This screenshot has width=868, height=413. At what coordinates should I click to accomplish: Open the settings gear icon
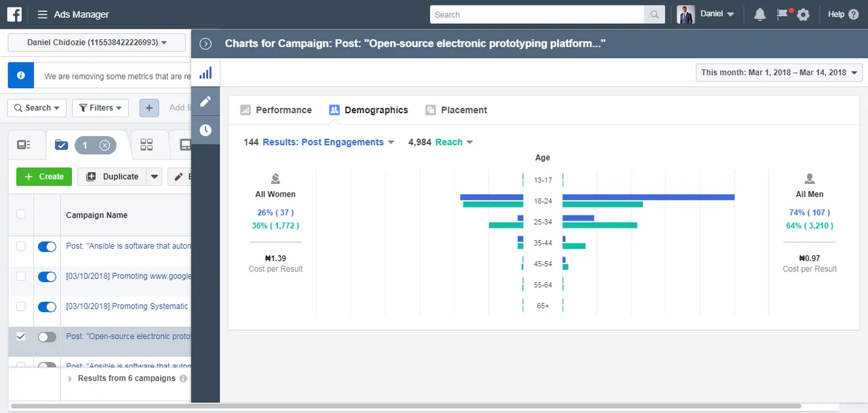(x=804, y=14)
